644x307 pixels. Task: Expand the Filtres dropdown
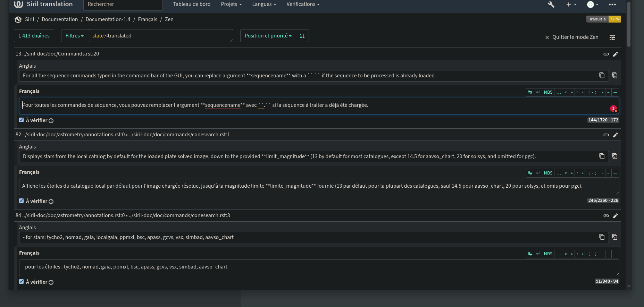pos(74,36)
